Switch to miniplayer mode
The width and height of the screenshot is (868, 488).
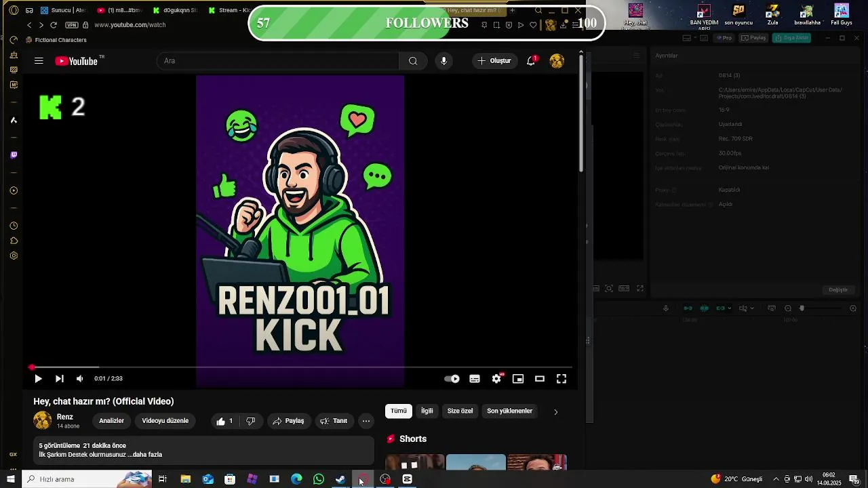click(518, 379)
